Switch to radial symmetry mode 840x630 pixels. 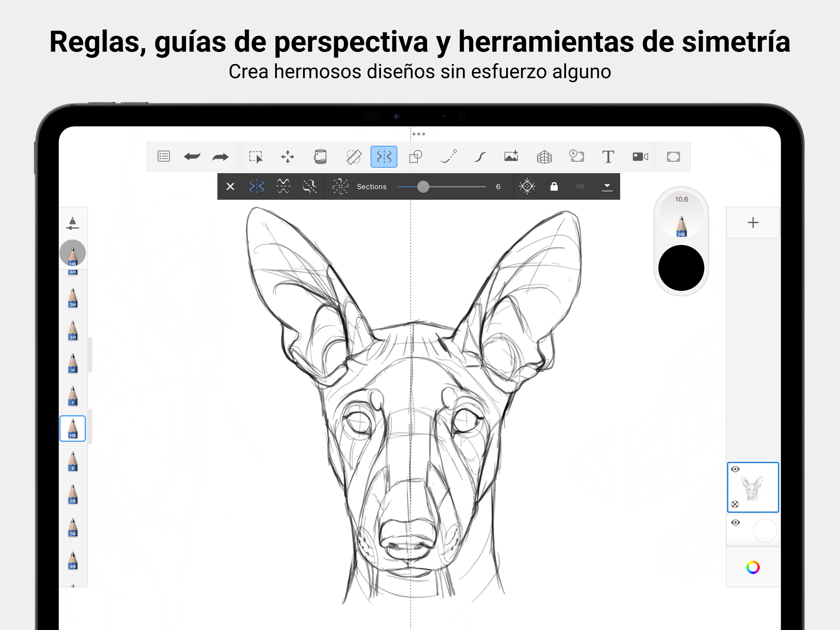tap(341, 186)
